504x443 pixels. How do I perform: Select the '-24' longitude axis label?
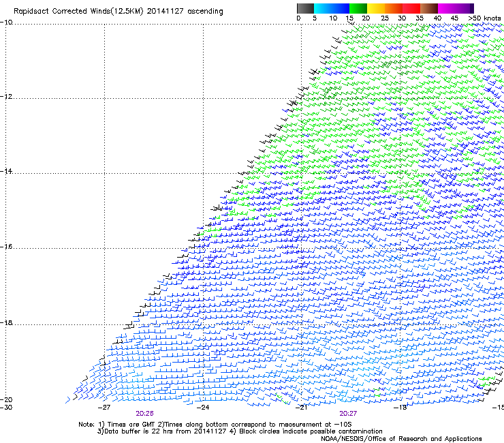pyautogui.click(x=203, y=408)
